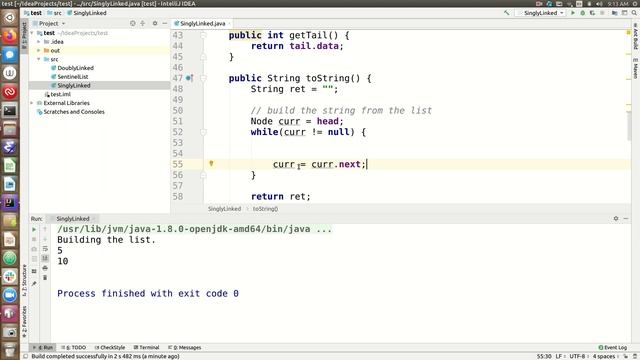Toggle Soft-Wrap icon in Run panel
Image resolution: width=640 pixels, height=360 pixels.
pos(45,249)
